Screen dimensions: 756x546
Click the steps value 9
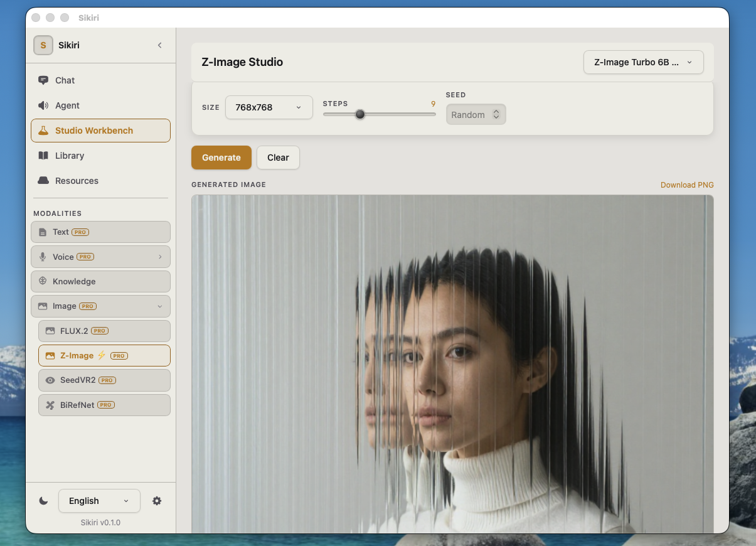[433, 104]
